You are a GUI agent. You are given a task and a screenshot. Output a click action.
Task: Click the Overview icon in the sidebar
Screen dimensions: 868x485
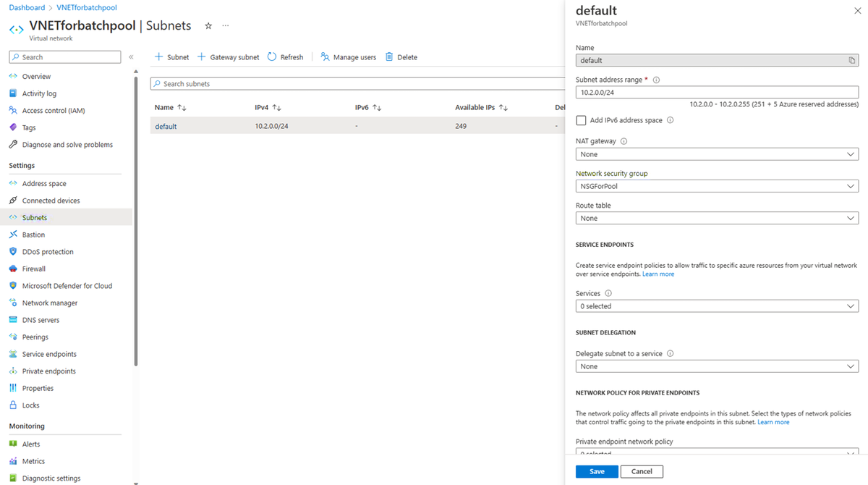[x=13, y=76]
